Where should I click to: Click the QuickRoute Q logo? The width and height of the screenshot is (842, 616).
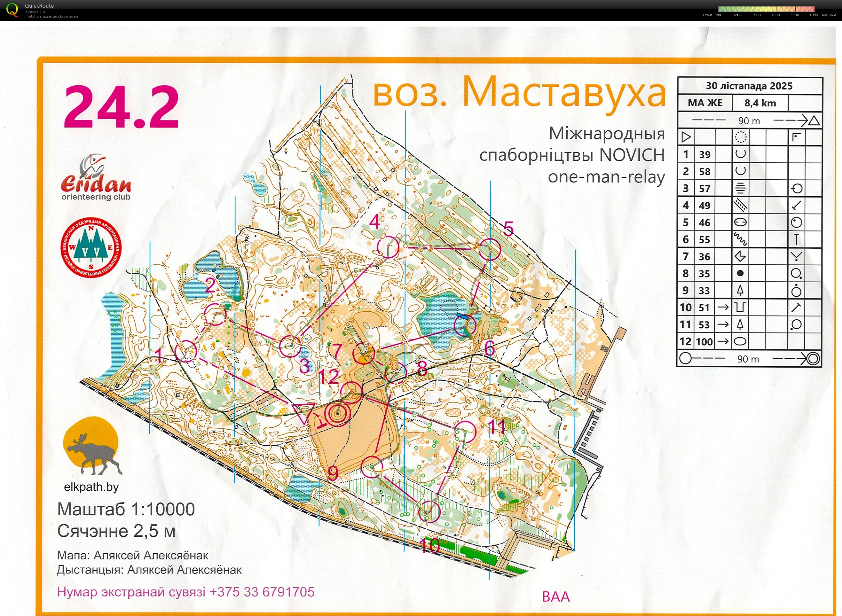pyautogui.click(x=12, y=10)
